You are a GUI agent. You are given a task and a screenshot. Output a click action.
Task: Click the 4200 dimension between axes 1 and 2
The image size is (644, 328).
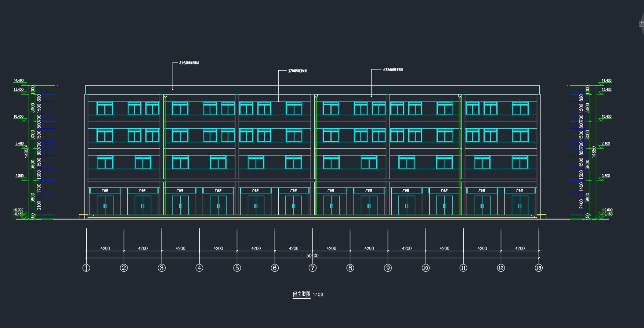click(105, 249)
